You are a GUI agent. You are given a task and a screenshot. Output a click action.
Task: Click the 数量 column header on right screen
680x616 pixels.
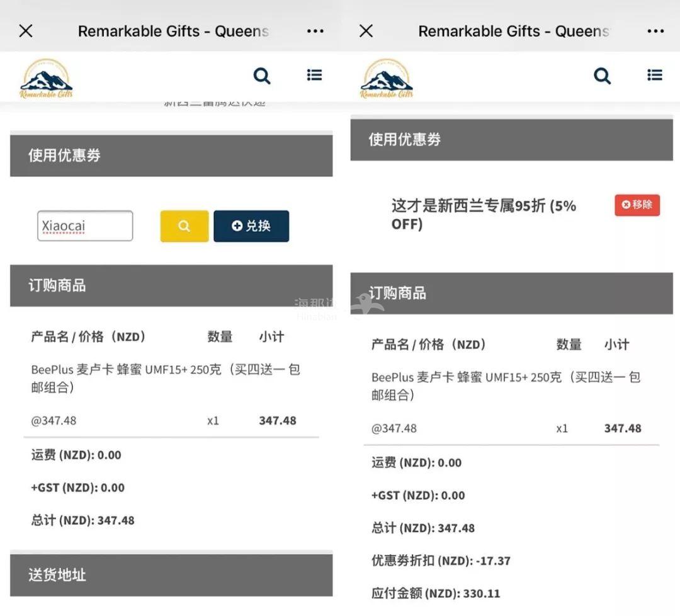(x=569, y=345)
